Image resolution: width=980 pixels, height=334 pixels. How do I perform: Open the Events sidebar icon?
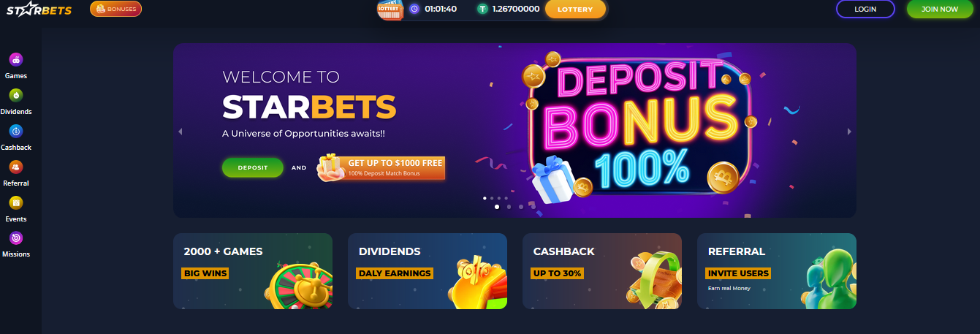point(16,202)
